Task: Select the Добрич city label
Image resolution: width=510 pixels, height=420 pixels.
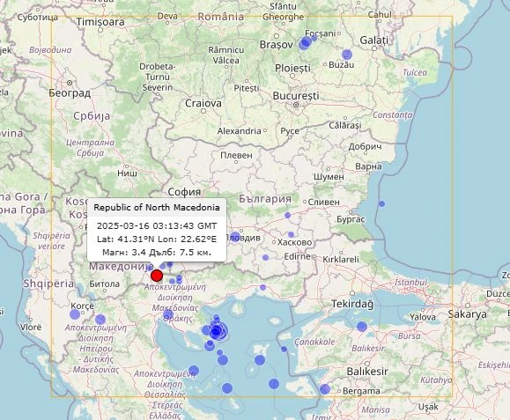Action: [x=365, y=147]
